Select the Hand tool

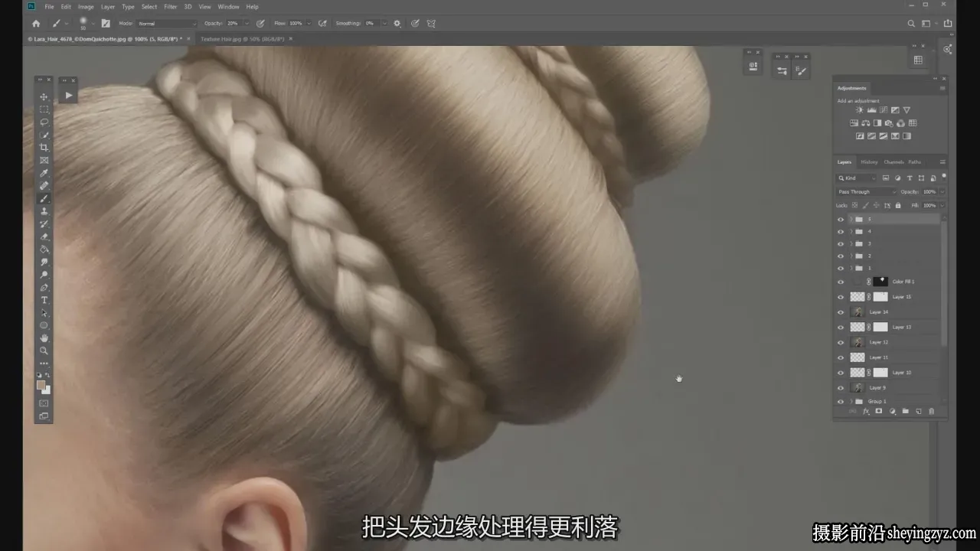click(x=44, y=337)
